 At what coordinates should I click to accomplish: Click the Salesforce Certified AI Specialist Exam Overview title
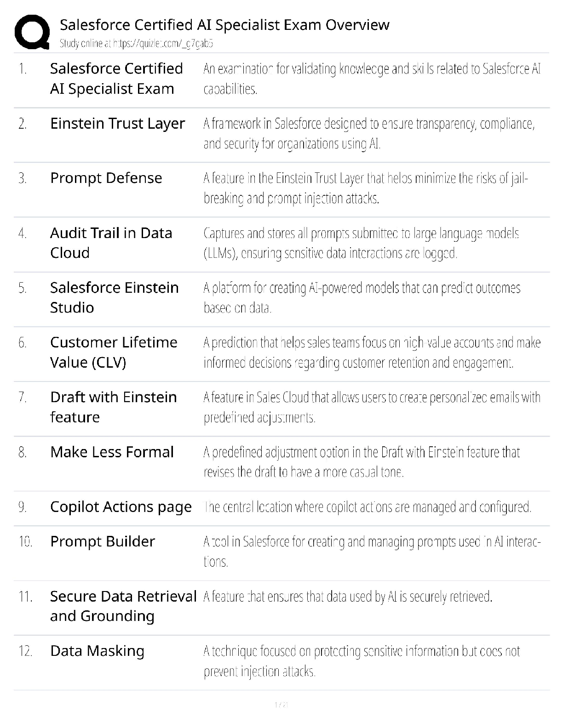click(x=224, y=24)
